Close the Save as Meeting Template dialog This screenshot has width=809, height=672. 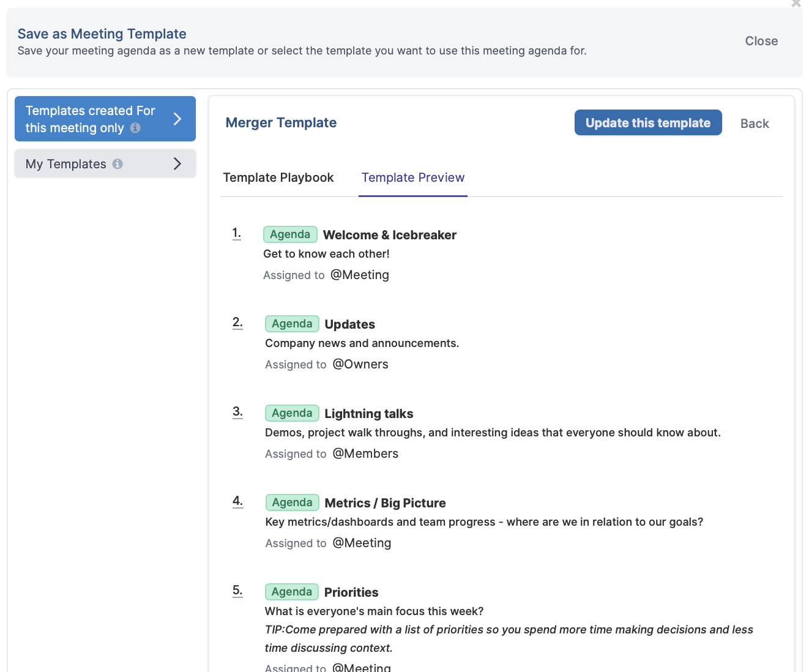click(x=761, y=41)
